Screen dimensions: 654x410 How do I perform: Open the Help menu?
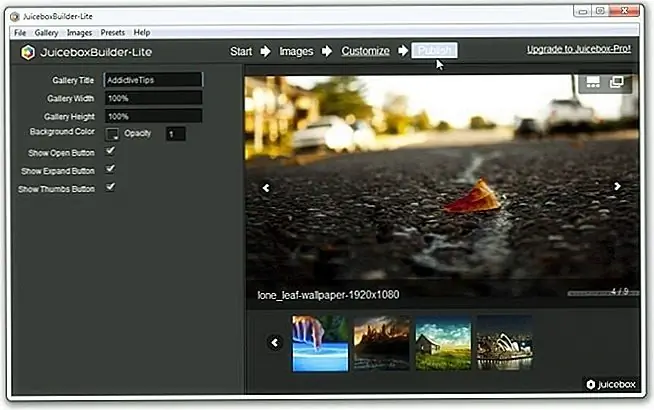142,33
